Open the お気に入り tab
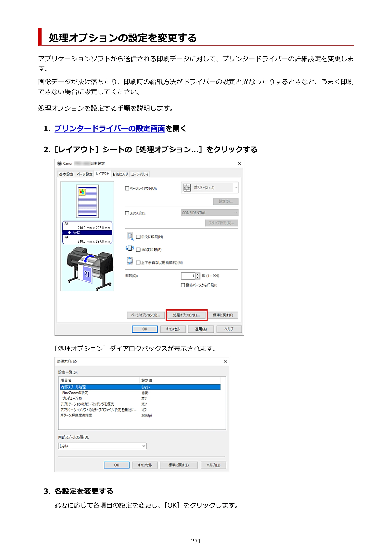Image resolution: width=392 pixels, height=555 pixels. pyautogui.click(x=120, y=174)
